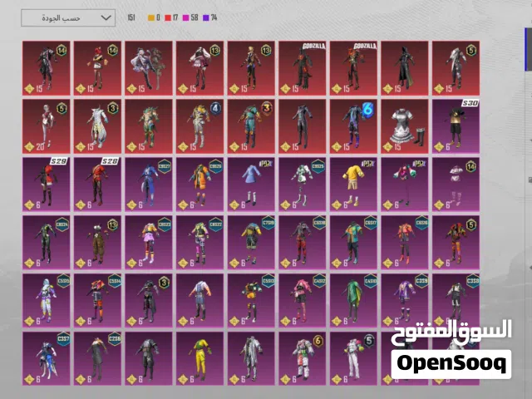Select the purple jacket outfit in fifth row
Image resolution: width=532 pixels, height=399 pixels.
(405, 300)
